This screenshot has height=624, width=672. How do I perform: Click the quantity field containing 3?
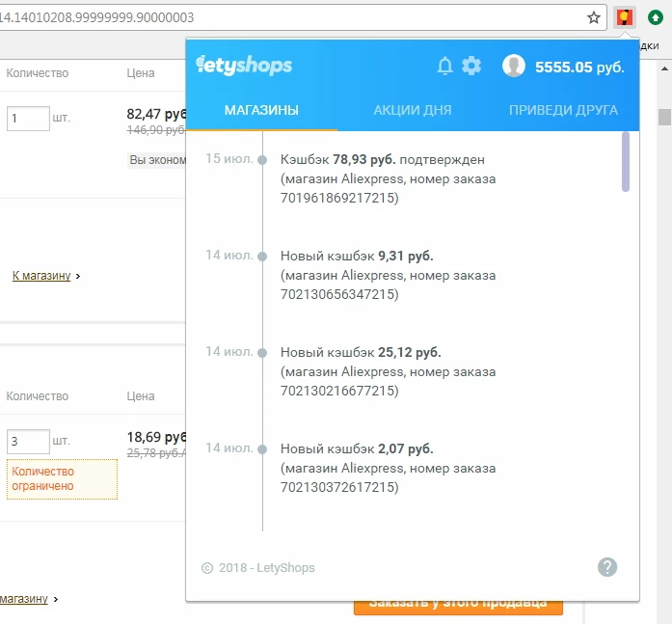28,442
